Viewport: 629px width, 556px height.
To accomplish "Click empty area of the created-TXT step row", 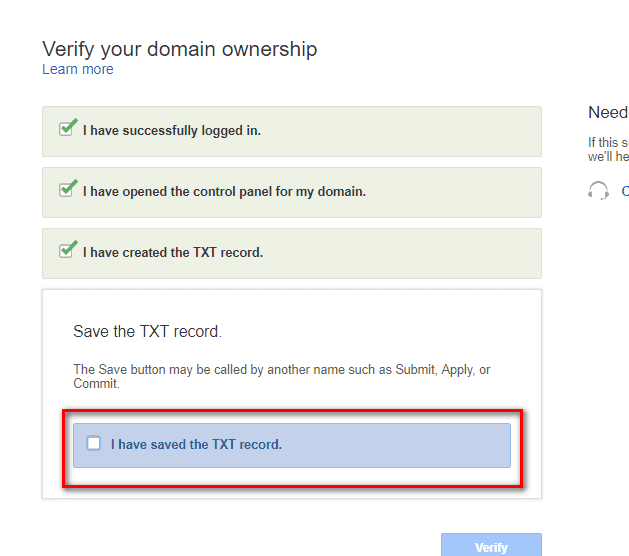I will 401,254.
